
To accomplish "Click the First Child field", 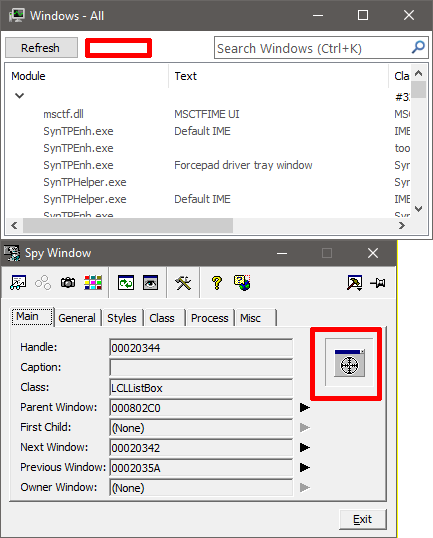I will pos(201,428).
